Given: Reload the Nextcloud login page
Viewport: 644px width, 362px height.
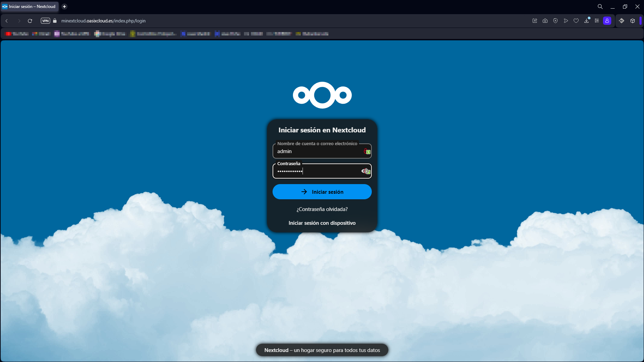Looking at the screenshot, I should click(x=30, y=21).
